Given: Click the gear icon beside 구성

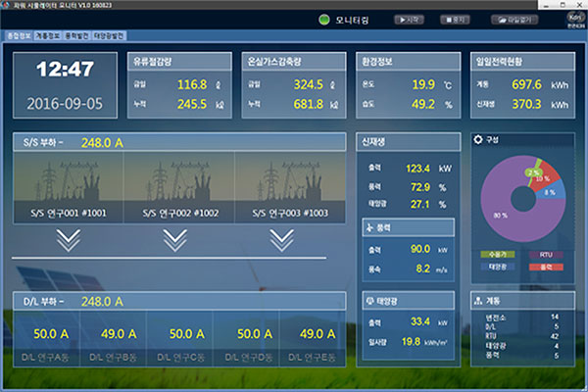Looking at the screenshot, I should click(x=478, y=140).
